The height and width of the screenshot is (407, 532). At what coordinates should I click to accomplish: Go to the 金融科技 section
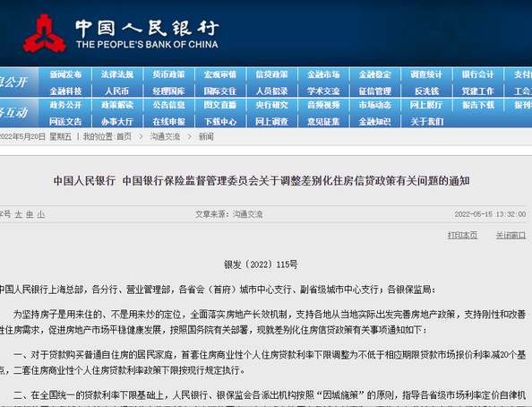click(x=65, y=91)
